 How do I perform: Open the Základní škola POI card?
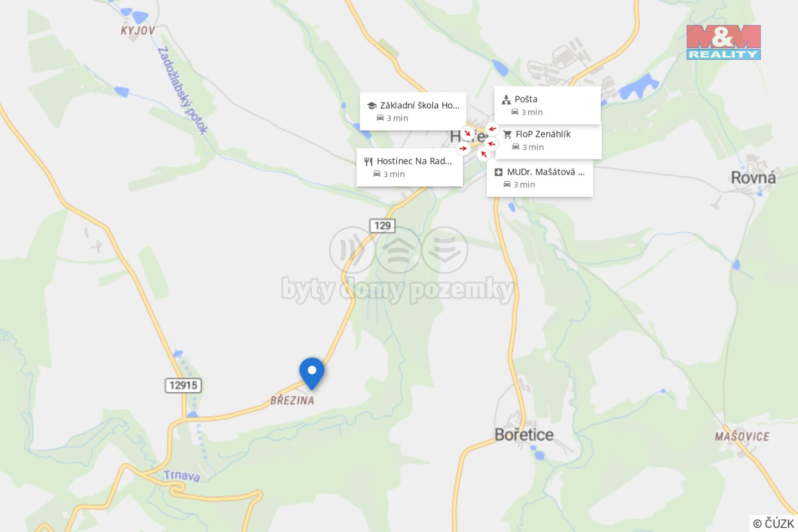pos(413,111)
